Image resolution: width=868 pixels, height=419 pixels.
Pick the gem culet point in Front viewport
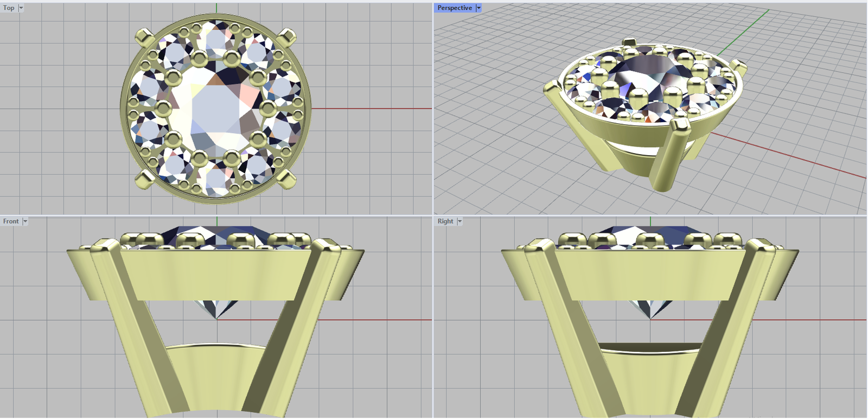point(216,318)
